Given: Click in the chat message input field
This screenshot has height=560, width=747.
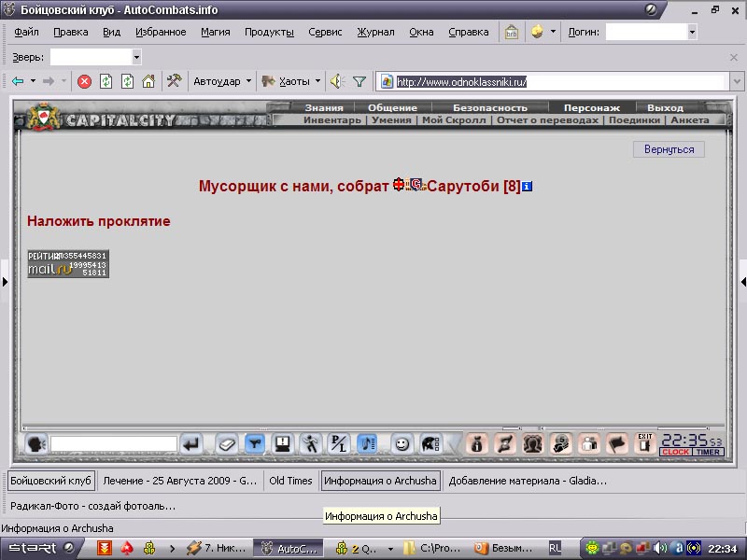Looking at the screenshot, I should point(114,445).
